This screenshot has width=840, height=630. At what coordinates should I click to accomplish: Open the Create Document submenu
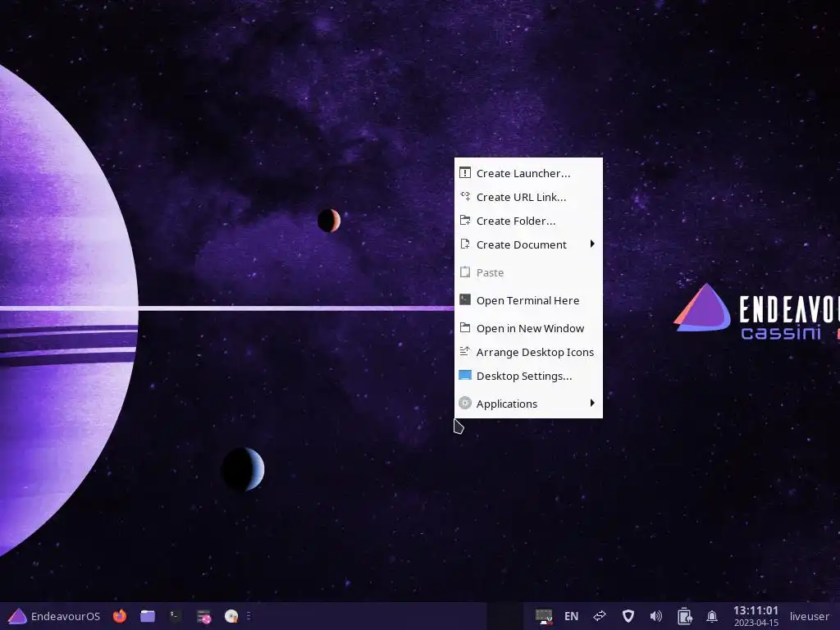528,244
